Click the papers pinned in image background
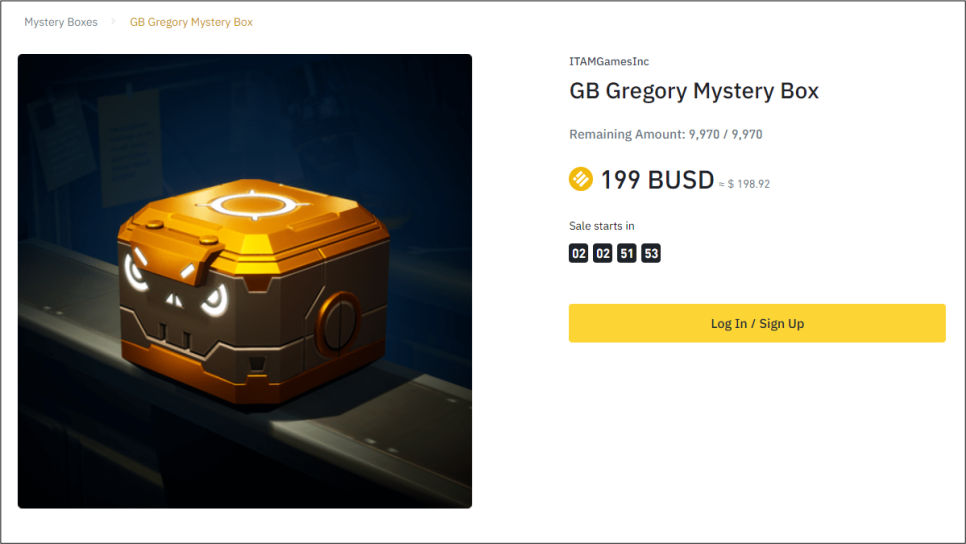966x544 pixels. tap(92, 145)
